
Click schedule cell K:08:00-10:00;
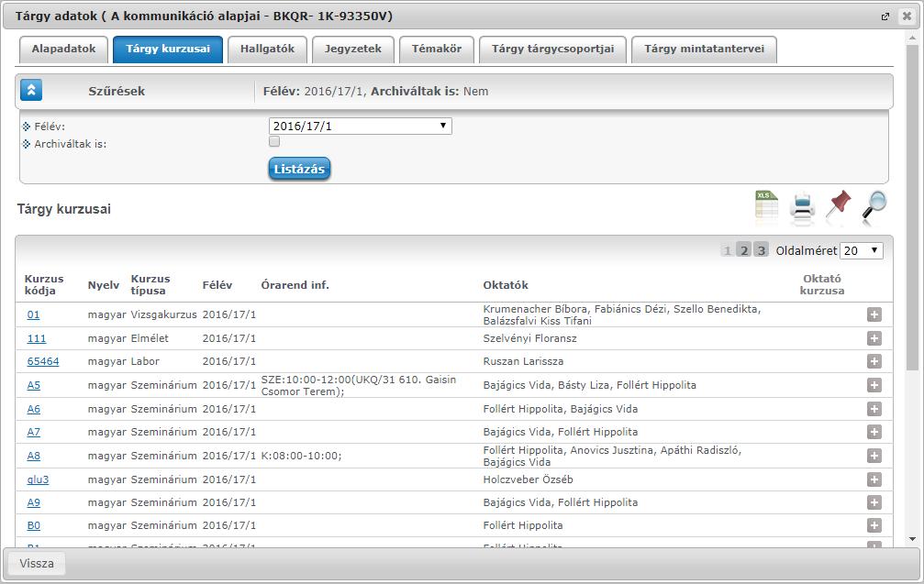point(301,456)
